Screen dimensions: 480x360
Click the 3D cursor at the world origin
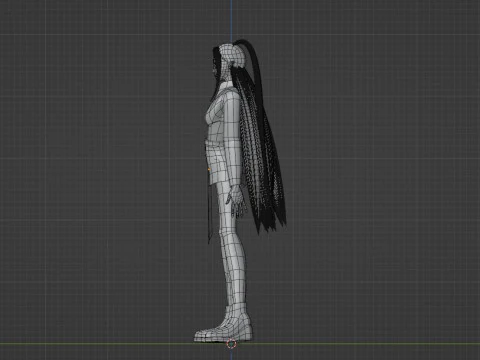[x=231, y=344]
